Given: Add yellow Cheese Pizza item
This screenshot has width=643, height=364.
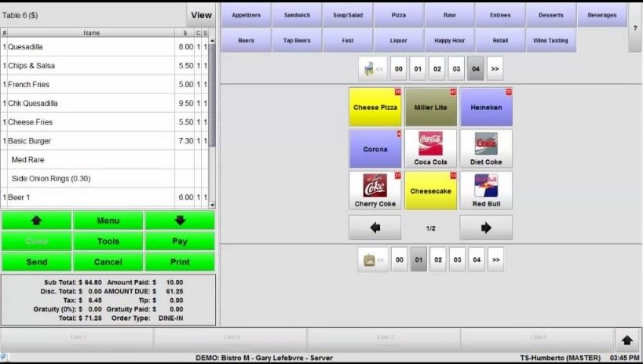Looking at the screenshot, I should pyautogui.click(x=374, y=107).
